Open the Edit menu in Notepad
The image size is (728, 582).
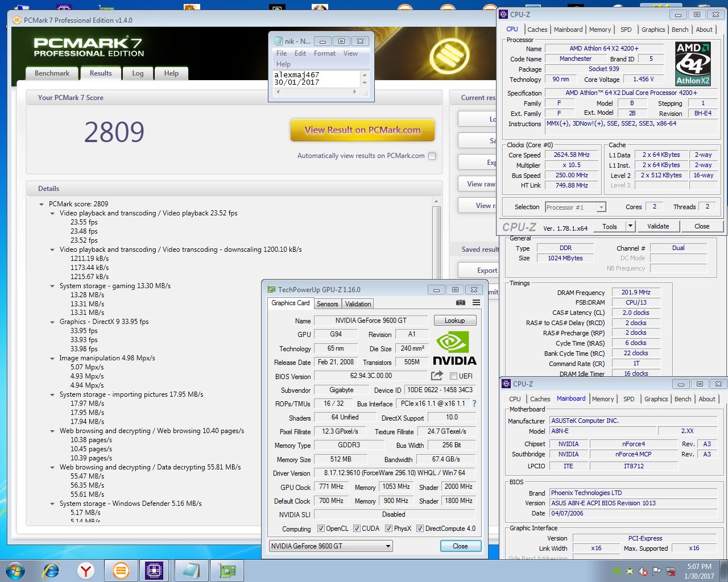pos(300,53)
